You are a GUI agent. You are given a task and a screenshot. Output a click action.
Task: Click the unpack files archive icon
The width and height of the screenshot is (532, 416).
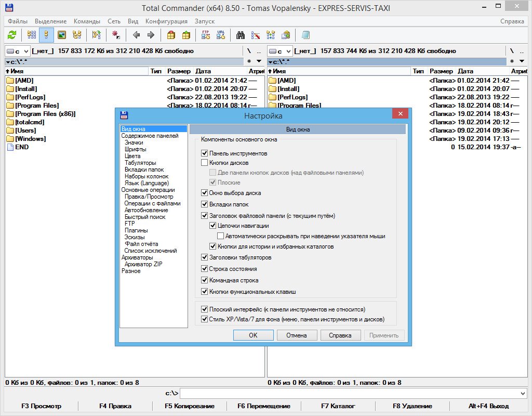(x=187, y=35)
